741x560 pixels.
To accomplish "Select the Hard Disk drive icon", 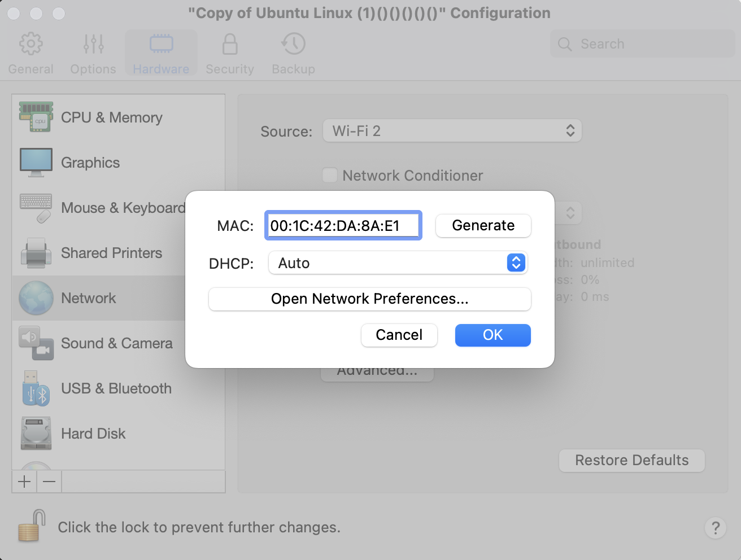I will (36, 434).
